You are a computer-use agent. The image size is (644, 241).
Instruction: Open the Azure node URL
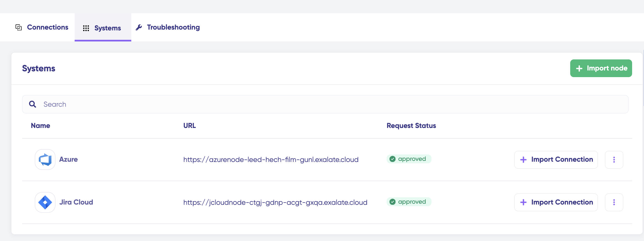(271, 159)
